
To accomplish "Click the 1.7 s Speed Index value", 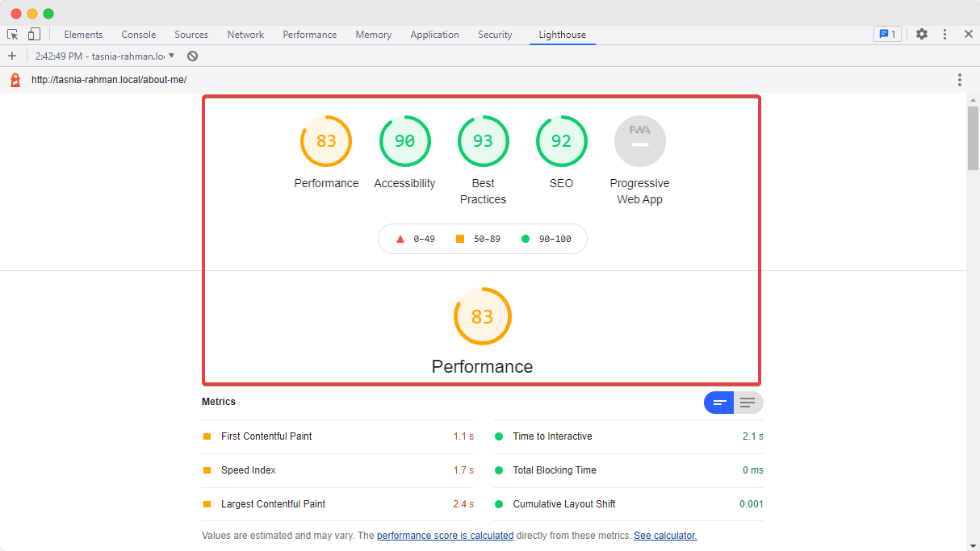I will tap(463, 470).
